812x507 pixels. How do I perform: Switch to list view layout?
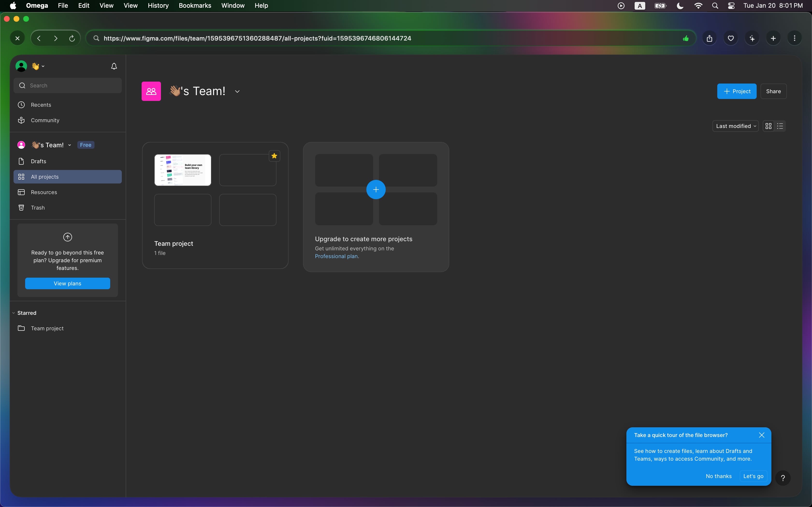780,126
